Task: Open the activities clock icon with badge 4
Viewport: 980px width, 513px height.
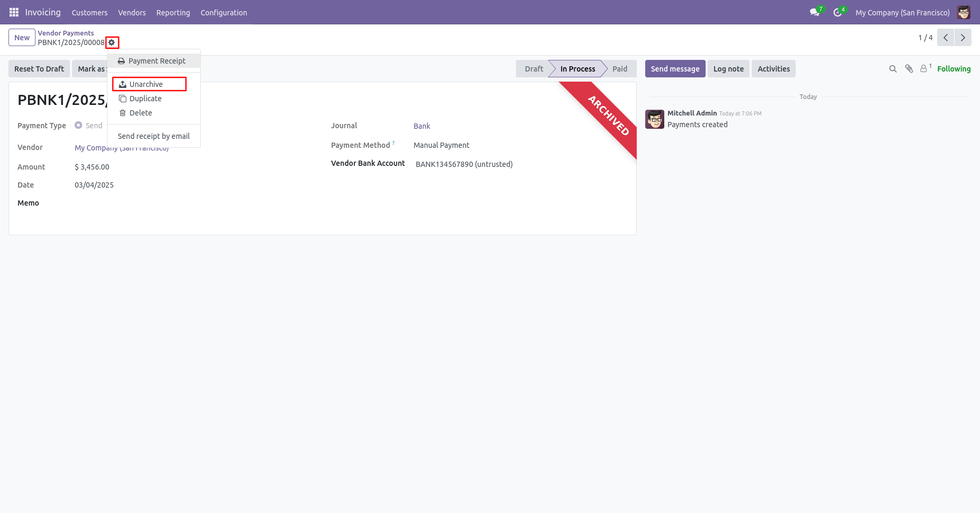Action: [x=838, y=12]
